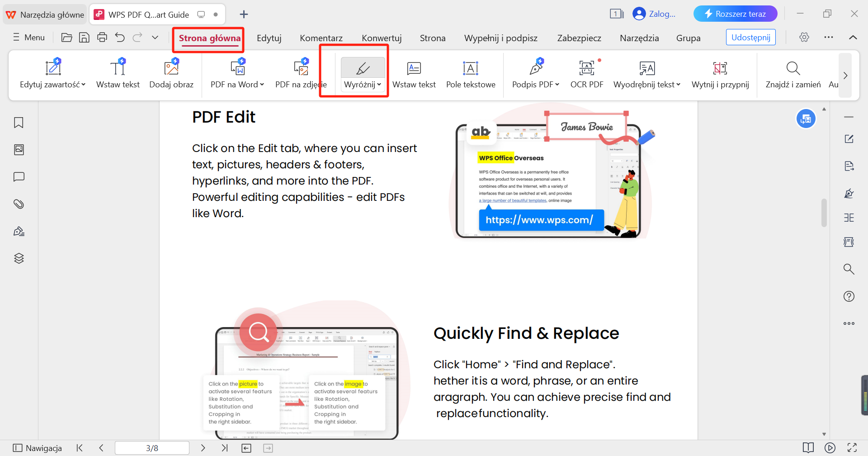
Task: Open the Konwertuj tab
Action: tap(382, 38)
